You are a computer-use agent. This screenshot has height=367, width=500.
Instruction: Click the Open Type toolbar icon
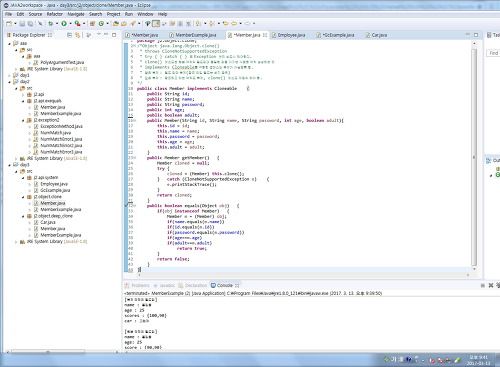tap(116, 24)
